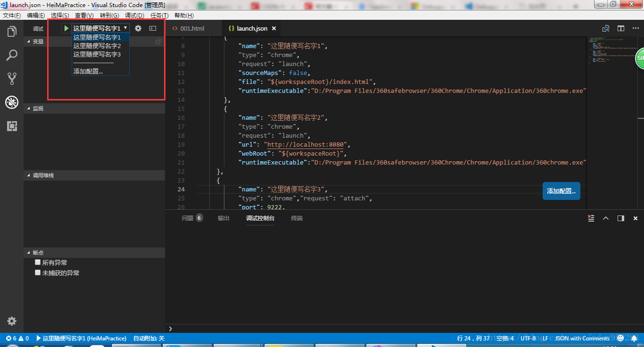Switch to the 输出 panel tab
644x347 pixels.
click(223, 218)
